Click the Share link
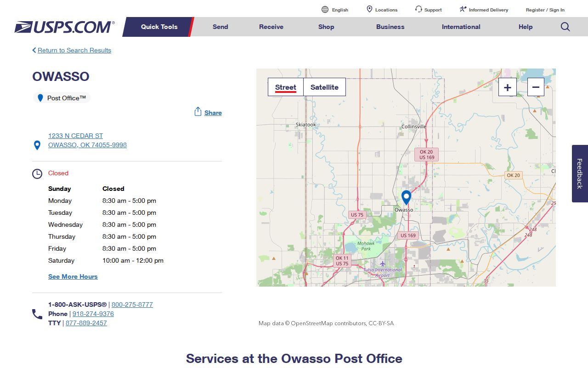588x368 pixels. point(213,113)
